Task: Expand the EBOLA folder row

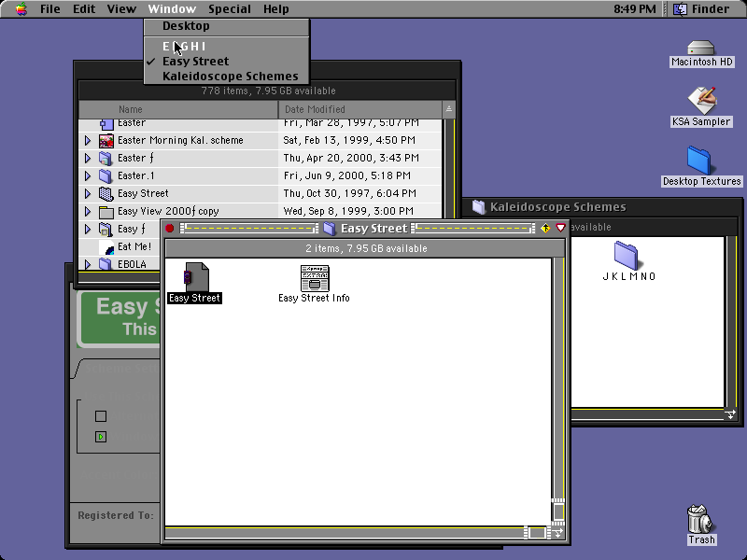Action: point(88,264)
